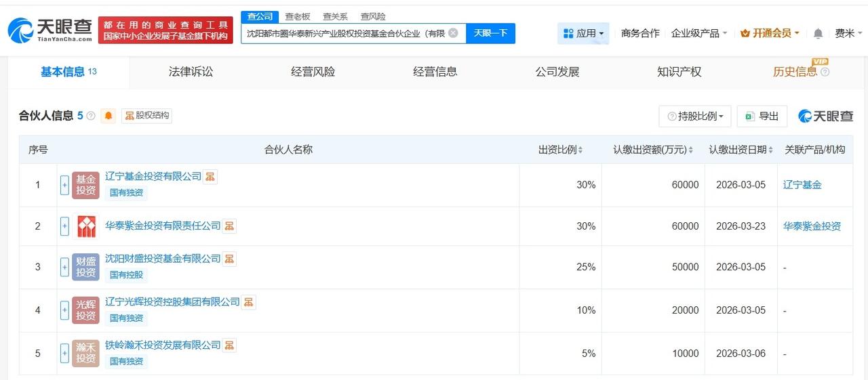Click the help question mark beside 历史信息
This screenshot has width=868, height=380.
click(825, 72)
